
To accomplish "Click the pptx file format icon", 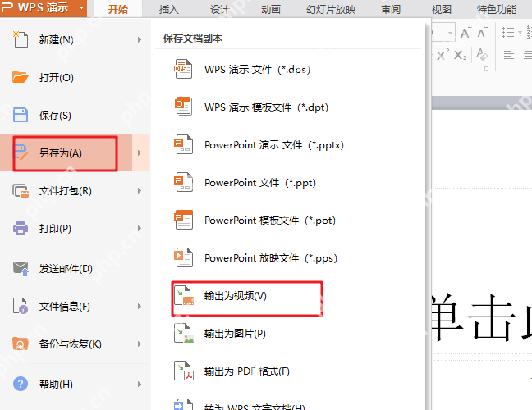I will pyautogui.click(x=183, y=144).
